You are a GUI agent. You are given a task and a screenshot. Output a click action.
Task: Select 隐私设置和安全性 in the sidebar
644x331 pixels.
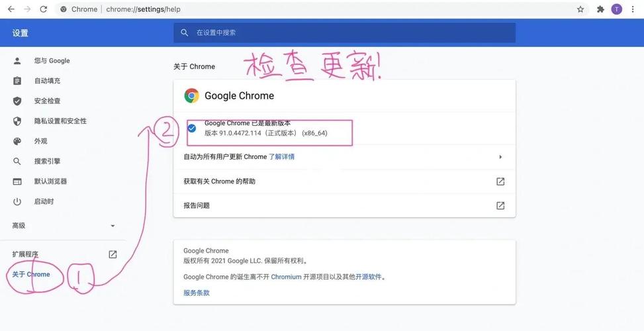(x=60, y=121)
